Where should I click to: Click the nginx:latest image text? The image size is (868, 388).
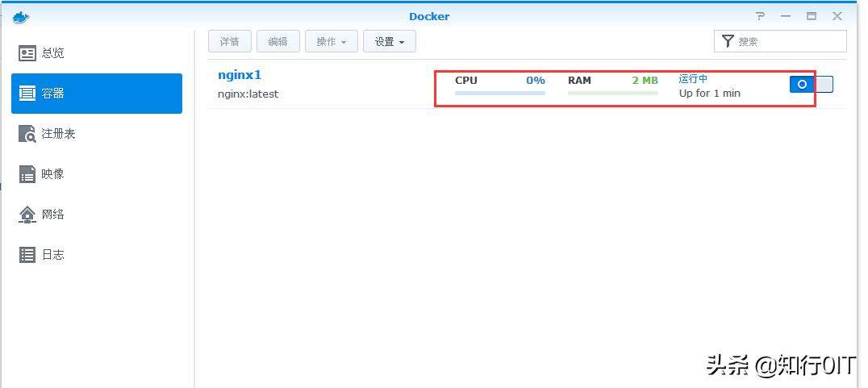248,94
